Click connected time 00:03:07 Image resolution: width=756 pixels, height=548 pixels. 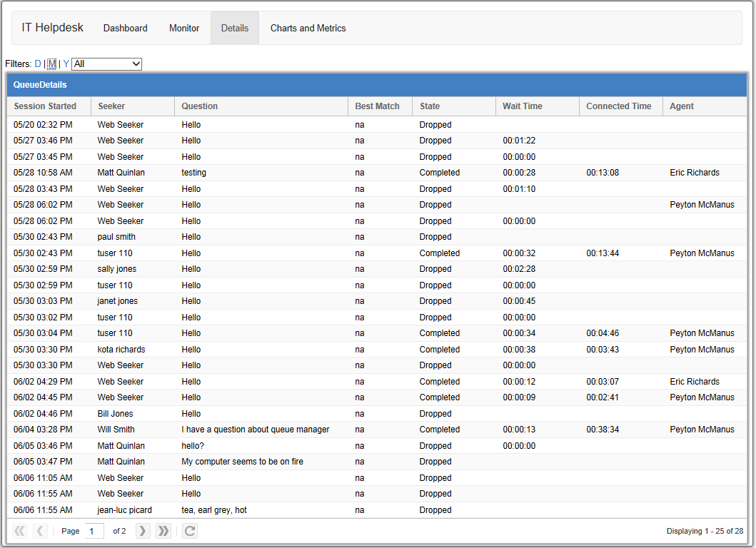pos(603,381)
